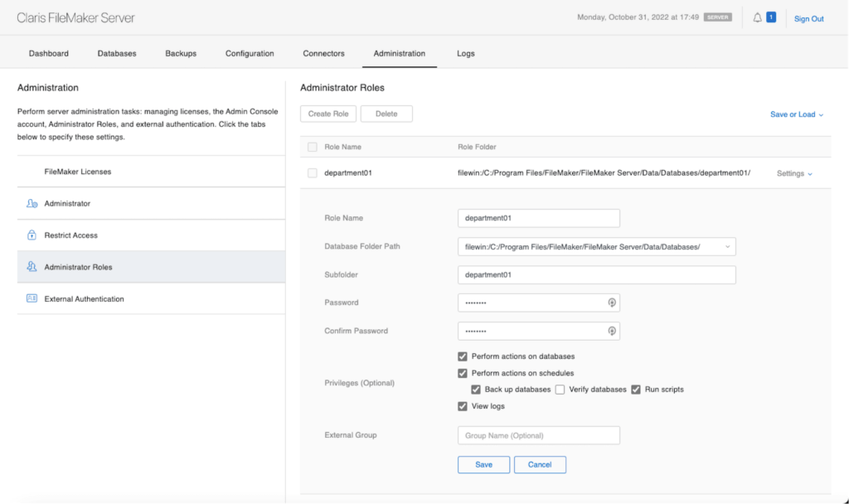The height and width of the screenshot is (504, 849).
Task: Select the Administration tab
Action: click(400, 53)
